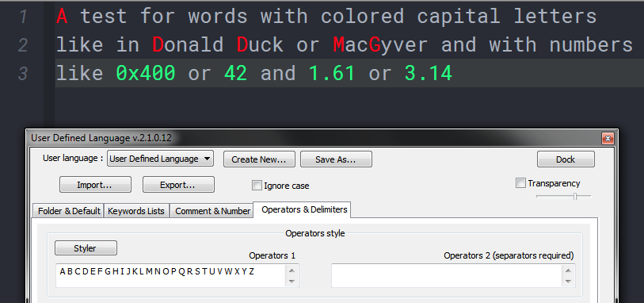Enable the Ignore case checkbox
644x303 pixels.
[x=257, y=186]
